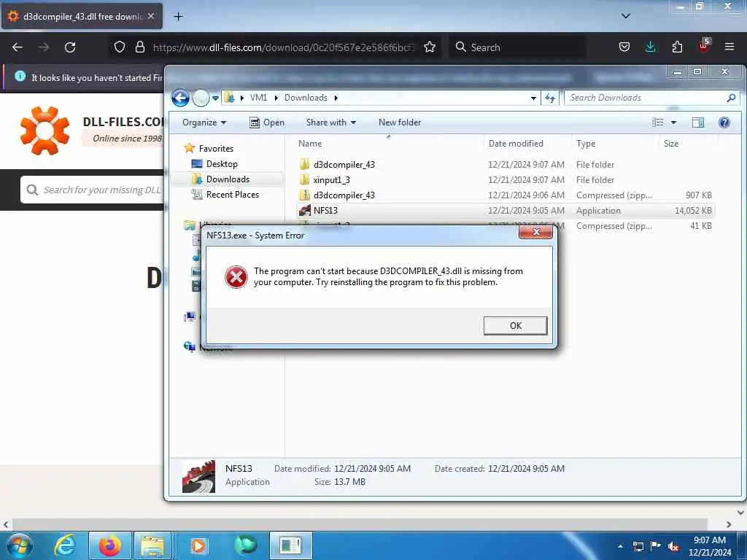The height and width of the screenshot is (560, 747).
Task: Open Explorer help question mark
Action: (724, 122)
